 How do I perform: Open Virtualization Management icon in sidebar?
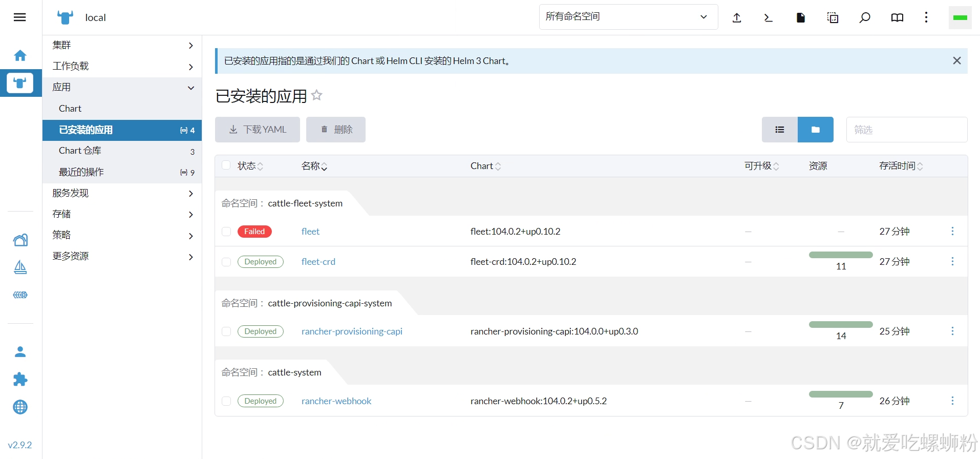click(x=20, y=295)
